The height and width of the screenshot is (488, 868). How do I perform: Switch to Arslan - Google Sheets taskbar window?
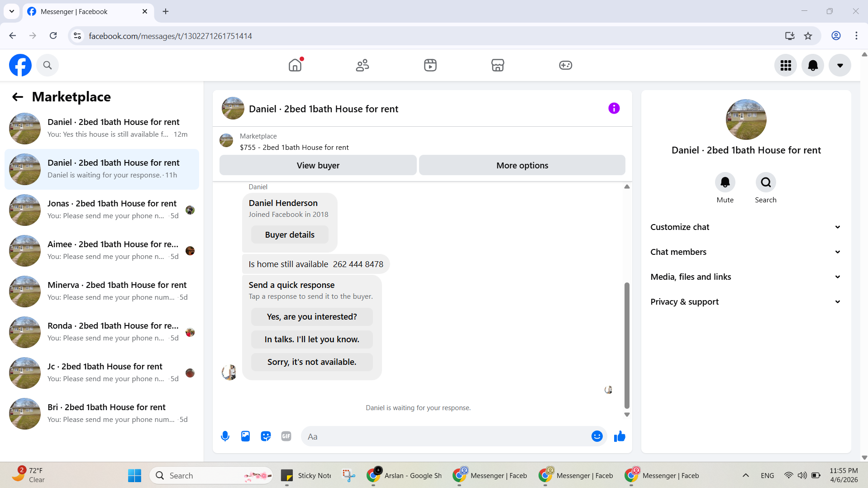tap(405, 476)
